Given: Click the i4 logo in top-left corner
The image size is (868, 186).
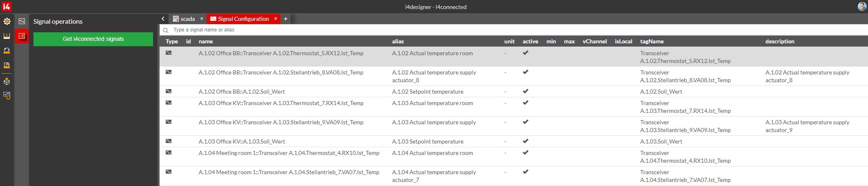Looking at the screenshot, I should [7, 7].
